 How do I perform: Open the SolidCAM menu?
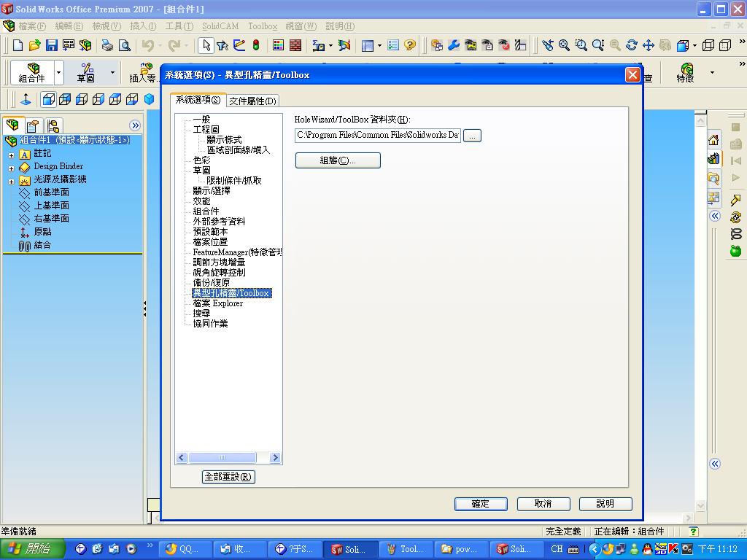click(x=220, y=26)
